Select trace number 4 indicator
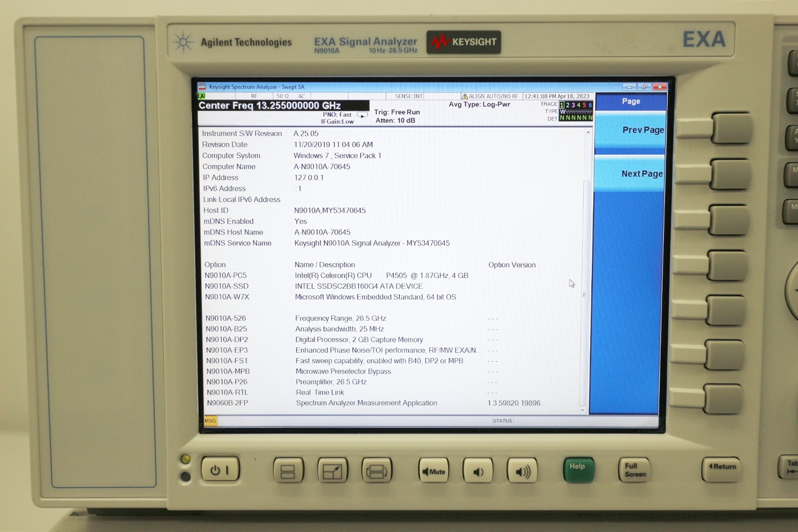This screenshot has width=798, height=532. pyautogui.click(x=579, y=105)
